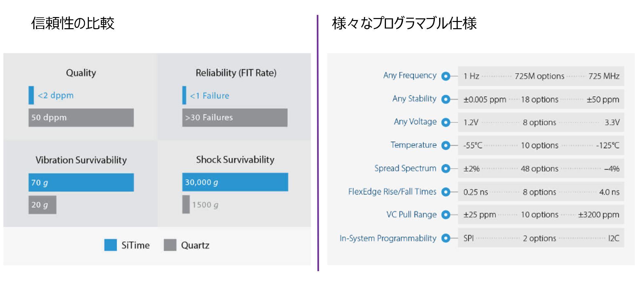
Task: Click the Any Frequency circle marker
Action: coord(446,76)
